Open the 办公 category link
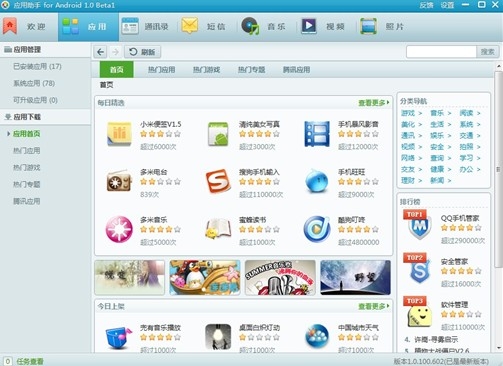This screenshot has width=503, height=366. [466, 169]
